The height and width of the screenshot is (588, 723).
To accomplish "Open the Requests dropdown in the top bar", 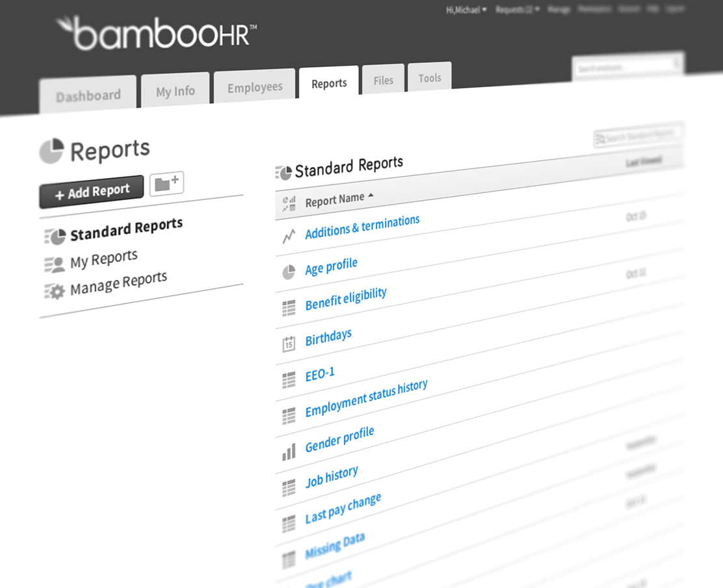I will pyautogui.click(x=517, y=10).
